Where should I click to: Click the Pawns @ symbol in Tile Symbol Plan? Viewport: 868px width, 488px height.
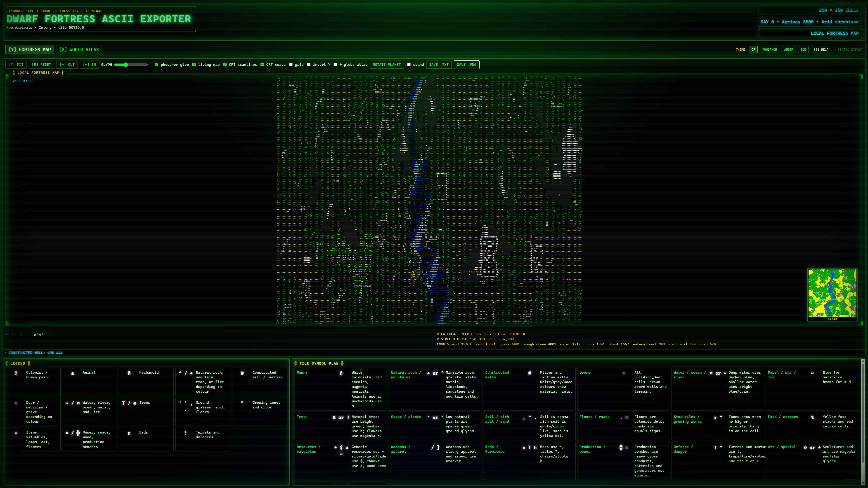coord(341,373)
